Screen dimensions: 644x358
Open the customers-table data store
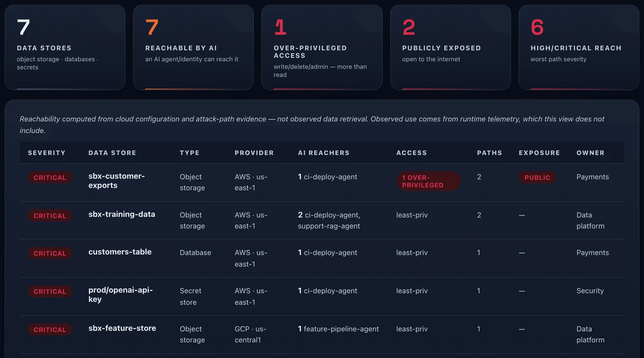point(120,252)
